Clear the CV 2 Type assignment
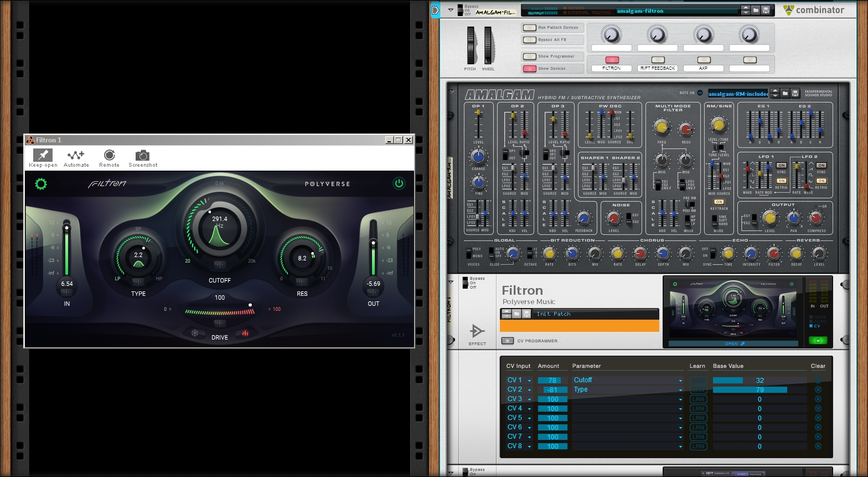Image resolution: width=868 pixels, height=477 pixels. [818, 389]
